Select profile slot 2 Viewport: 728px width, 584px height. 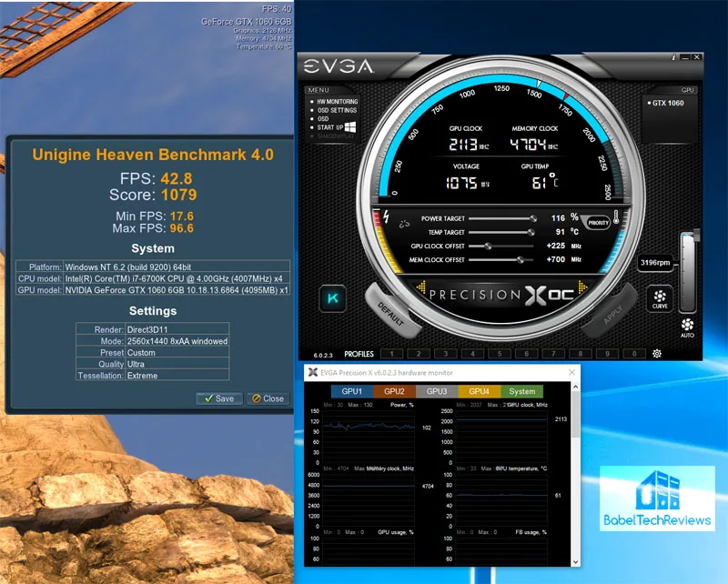(419, 354)
